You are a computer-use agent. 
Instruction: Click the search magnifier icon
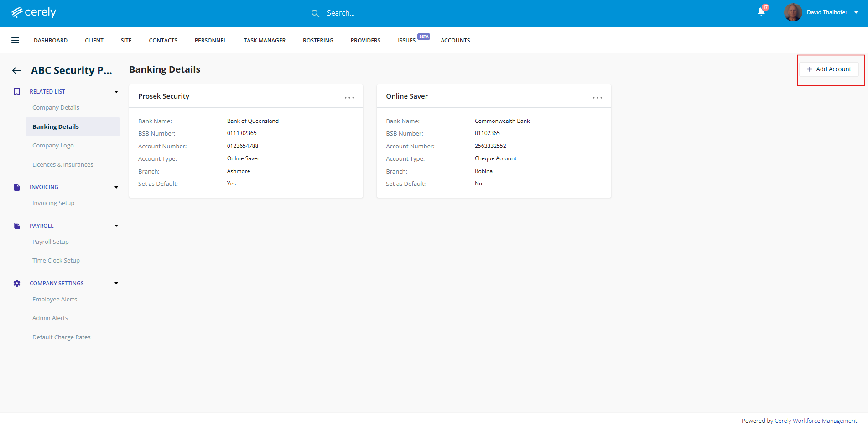[315, 13]
